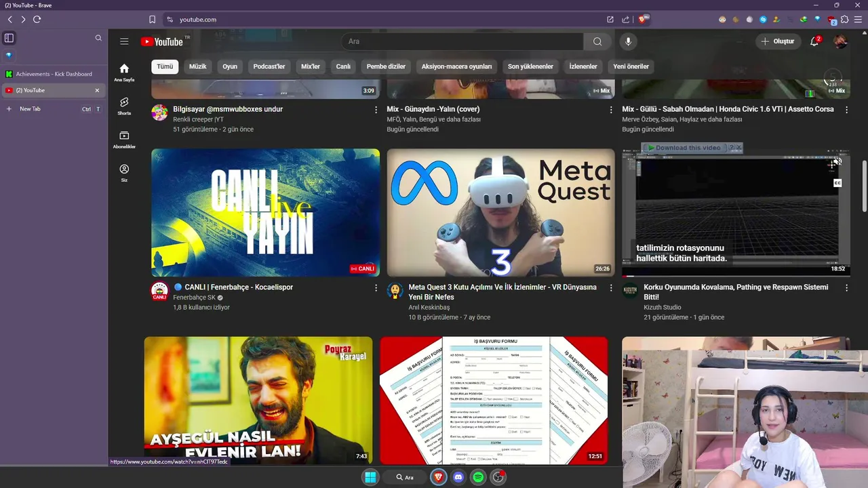Open a New Tab in Brave sidebar
Viewport: 868px width, 488px height.
pos(53,108)
